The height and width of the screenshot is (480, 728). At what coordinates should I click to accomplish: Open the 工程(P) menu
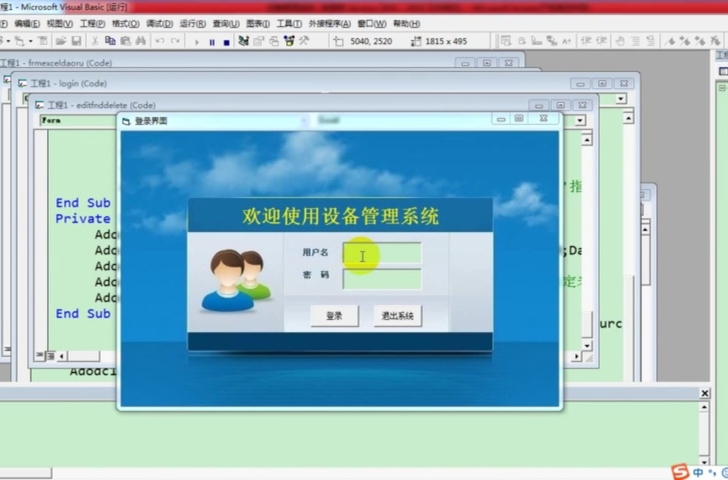click(92, 23)
